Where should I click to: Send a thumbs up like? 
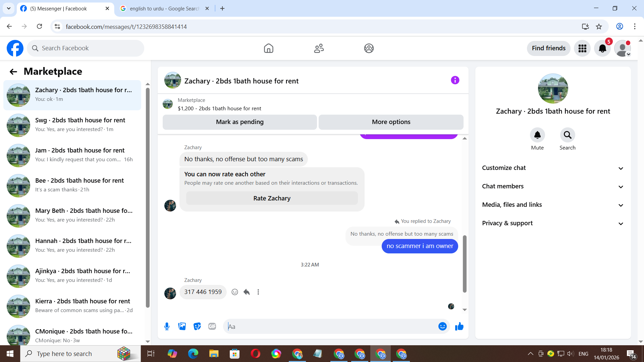tap(459, 326)
